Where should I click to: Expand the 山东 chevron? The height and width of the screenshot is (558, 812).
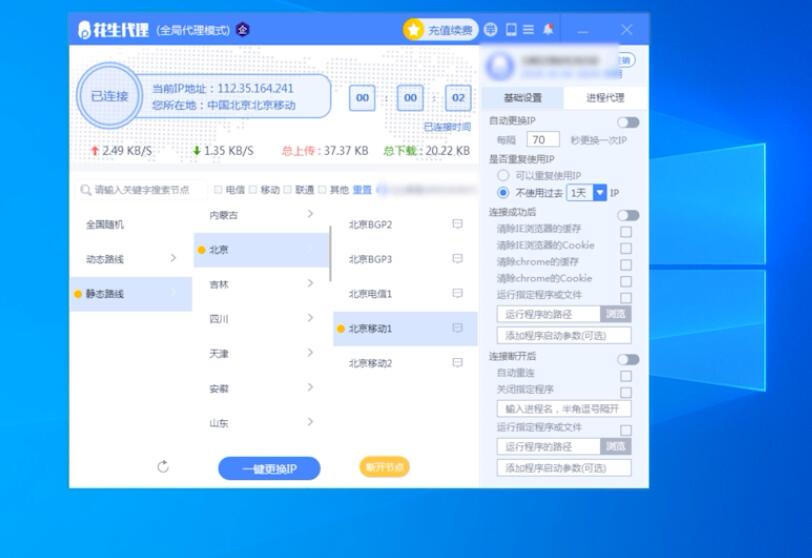point(310,422)
